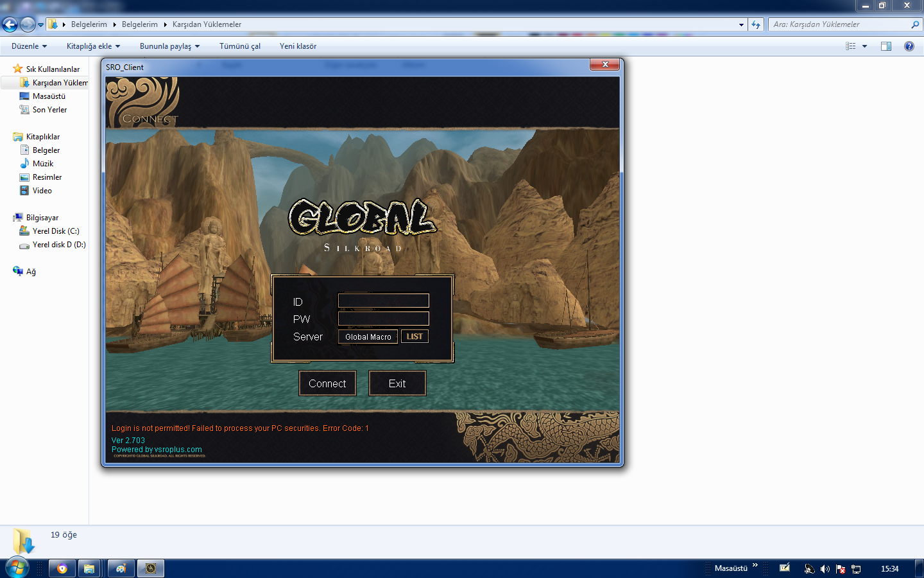This screenshot has width=924, height=578.
Task: Expand the address bar previous locations dropdown
Action: [741, 24]
